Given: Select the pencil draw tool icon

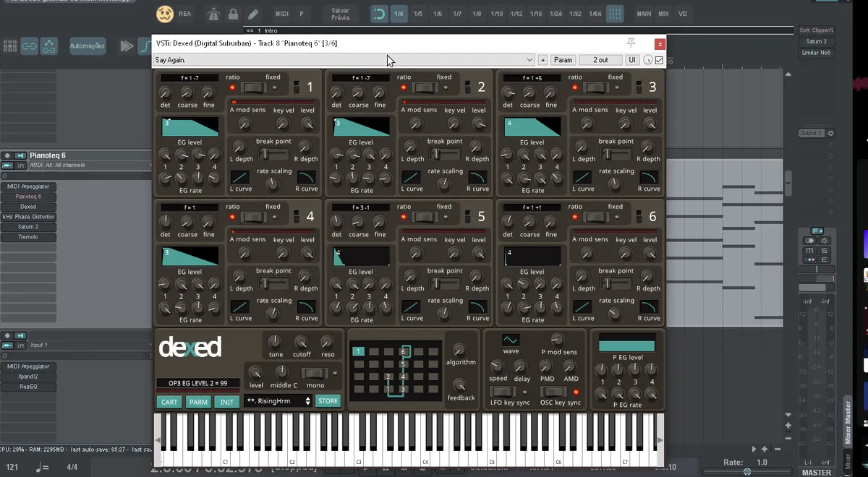Looking at the screenshot, I should (252, 14).
